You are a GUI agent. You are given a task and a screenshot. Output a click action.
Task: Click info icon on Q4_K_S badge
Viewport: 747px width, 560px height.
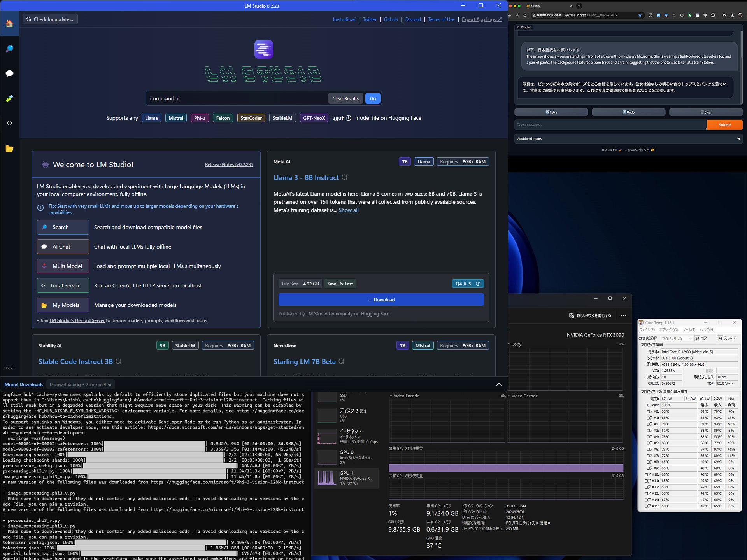pyautogui.click(x=478, y=284)
